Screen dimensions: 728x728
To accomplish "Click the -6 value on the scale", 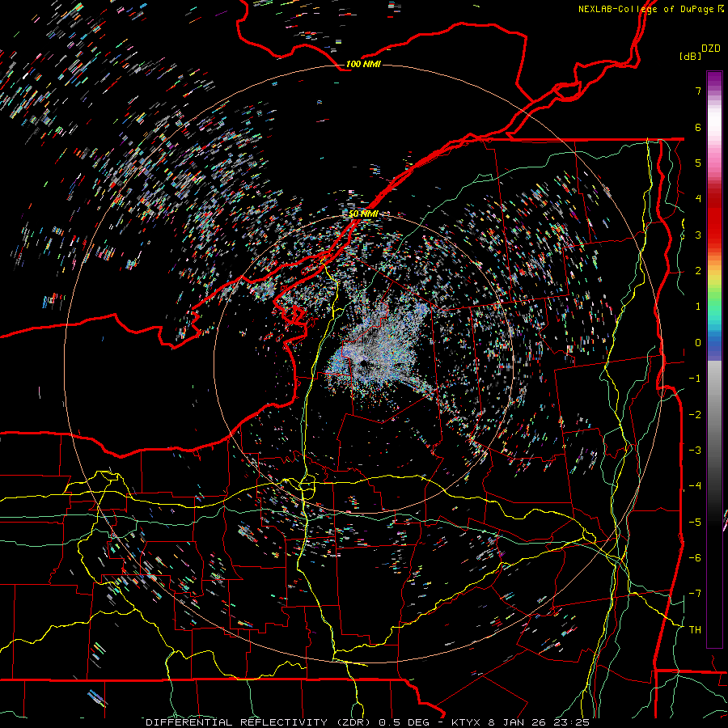I will 695,558.
